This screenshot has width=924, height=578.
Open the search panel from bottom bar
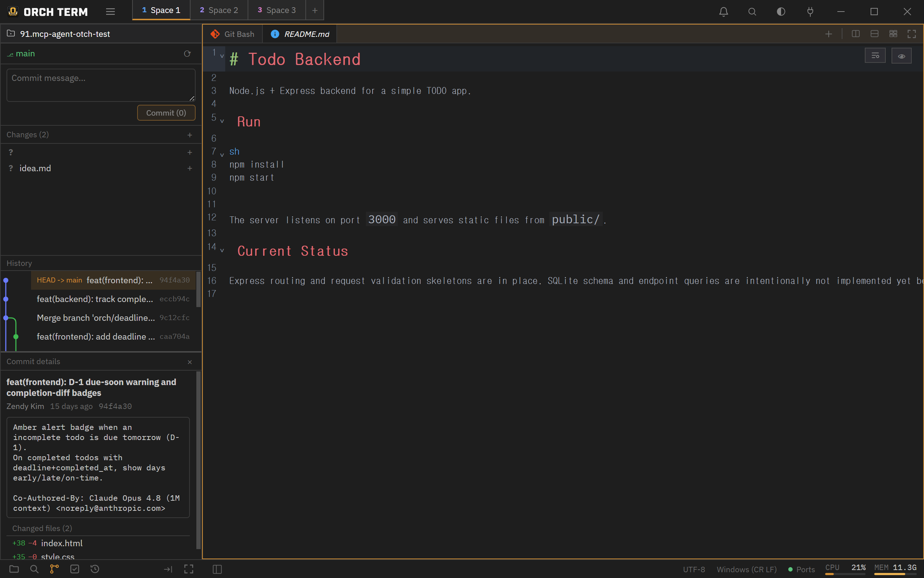coord(34,569)
